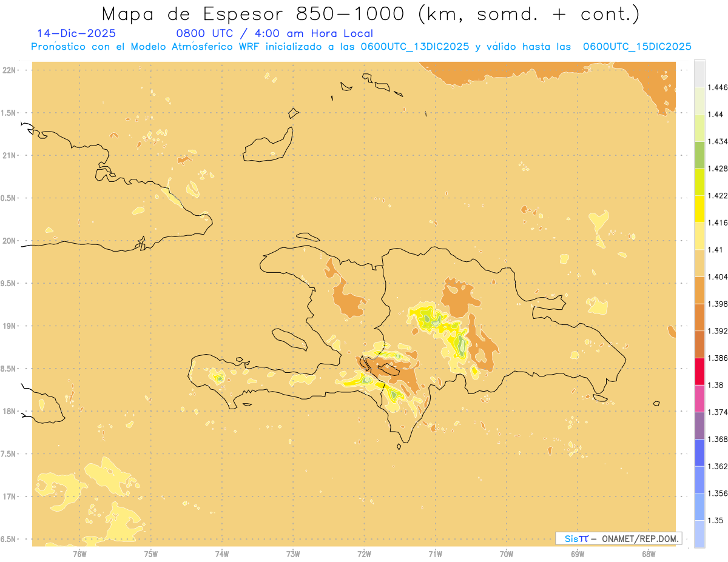
Task: Select the 1.434 colorbar value
Action: (717, 141)
